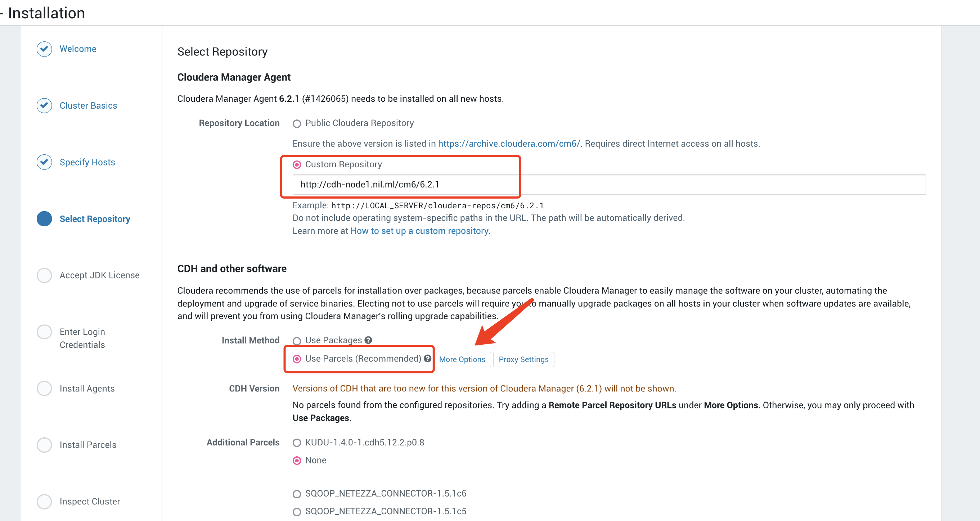Select Public Cloudera Repository radio button
This screenshot has width=980, height=521.
[x=297, y=124]
